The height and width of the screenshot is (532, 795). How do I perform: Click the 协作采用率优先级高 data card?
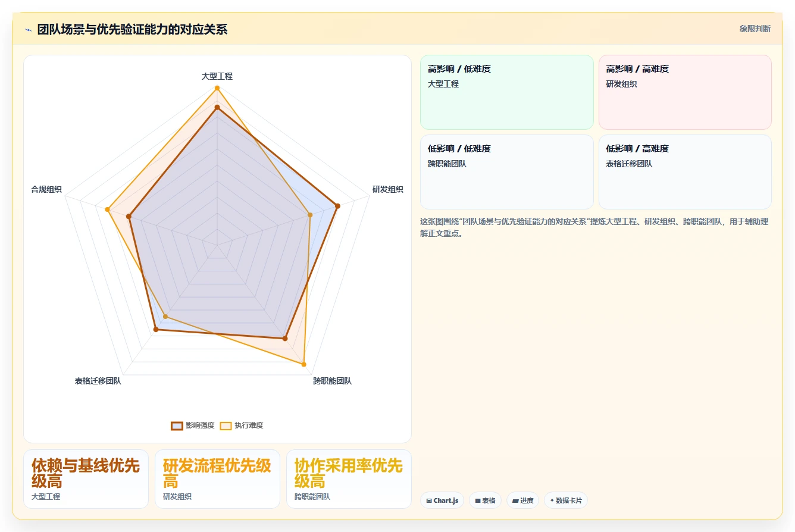click(x=349, y=479)
